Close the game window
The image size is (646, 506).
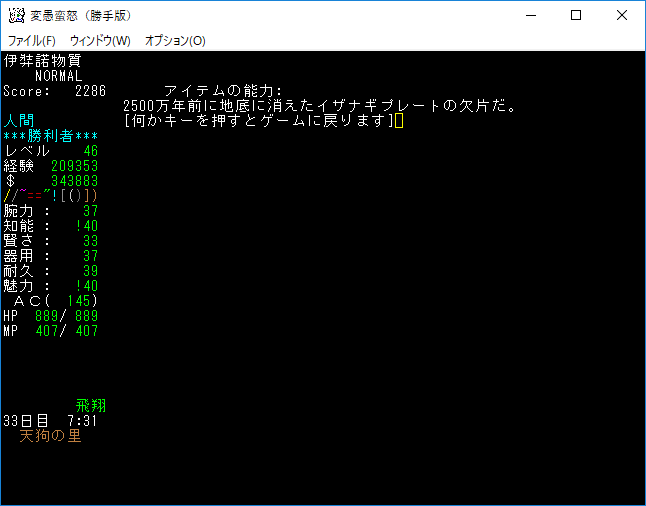click(x=622, y=15)
